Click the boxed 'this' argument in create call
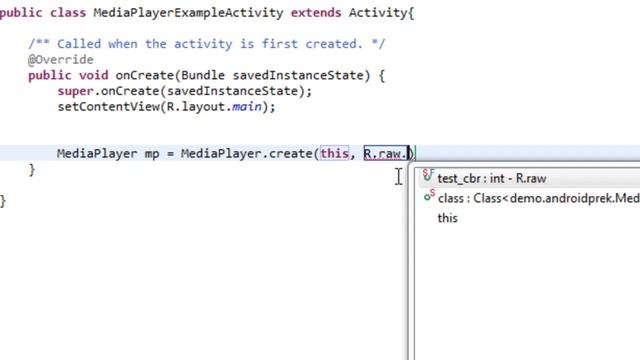640x360 pixels. pyautogui.click(x=334, y=154)
